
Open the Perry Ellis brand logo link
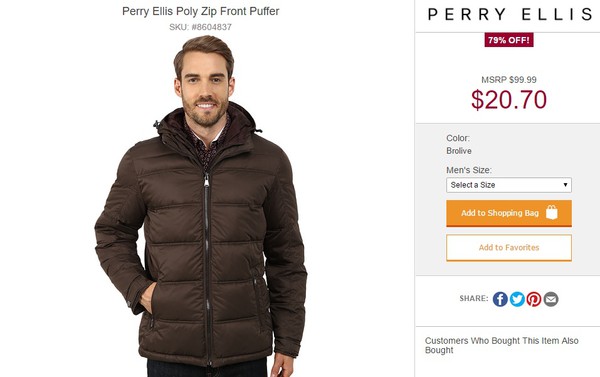pos(510,15)
